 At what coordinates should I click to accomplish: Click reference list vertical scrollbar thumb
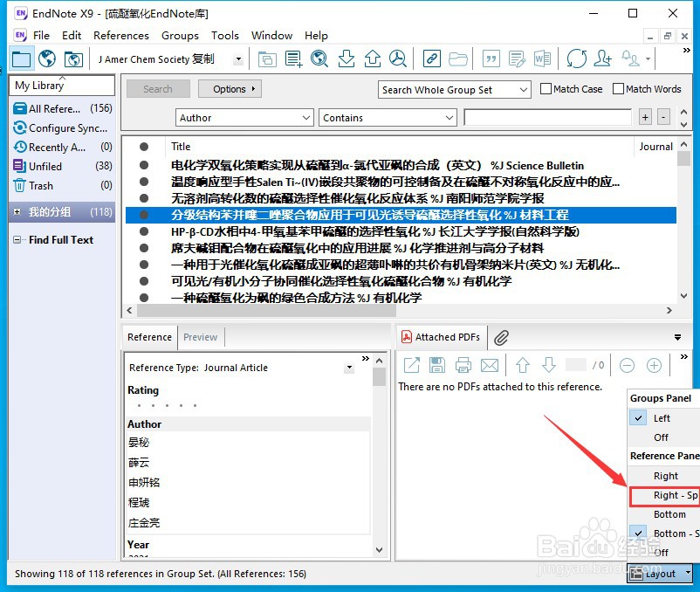(x=683, y=159)
